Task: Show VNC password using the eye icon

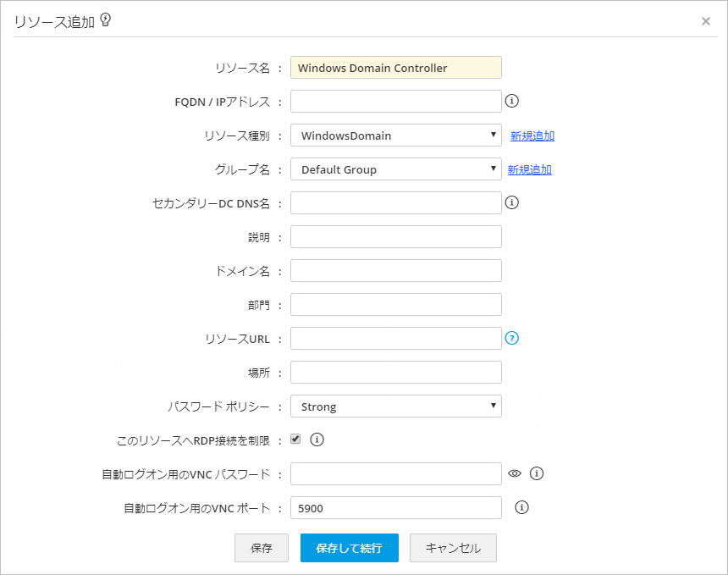Action: point(515,473)
